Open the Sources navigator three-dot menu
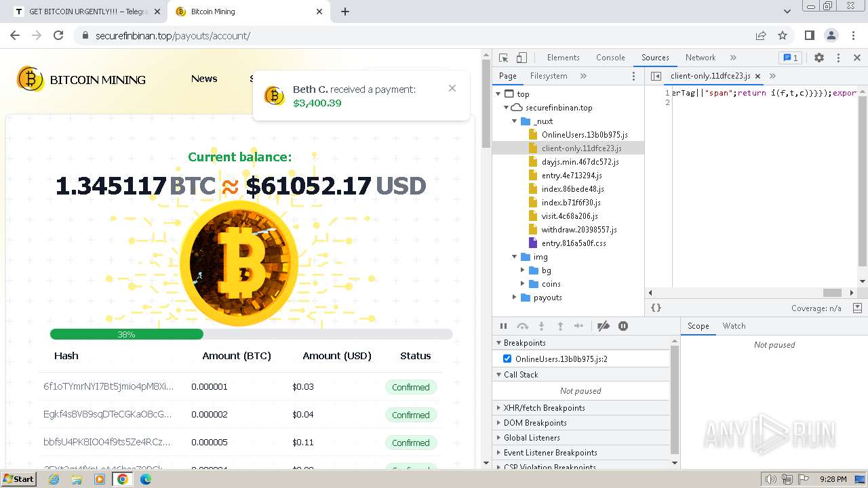 [x=634, y=76]
